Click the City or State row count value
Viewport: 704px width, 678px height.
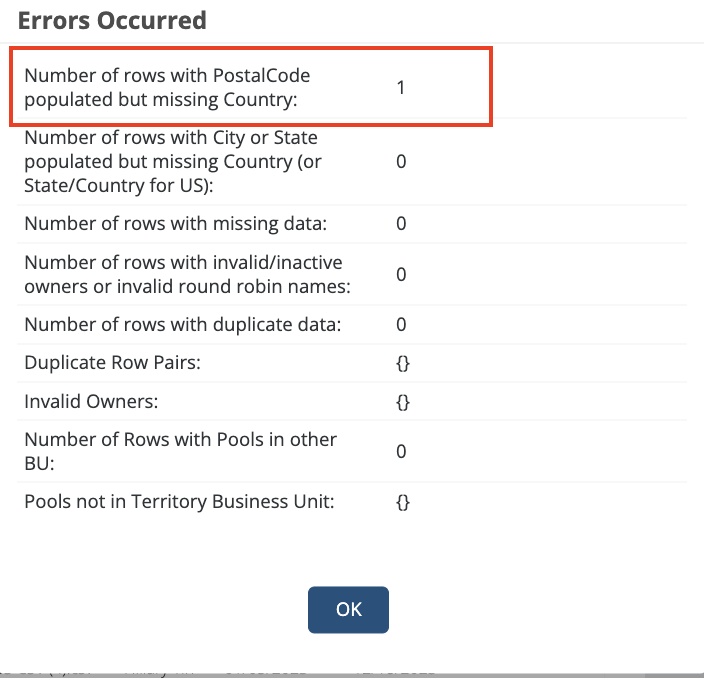point(401,161)
